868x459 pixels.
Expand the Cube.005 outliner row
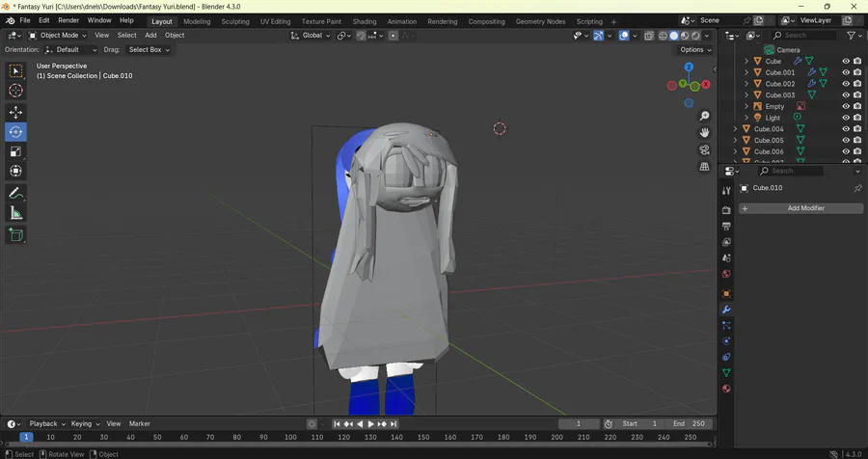(735, 140)
